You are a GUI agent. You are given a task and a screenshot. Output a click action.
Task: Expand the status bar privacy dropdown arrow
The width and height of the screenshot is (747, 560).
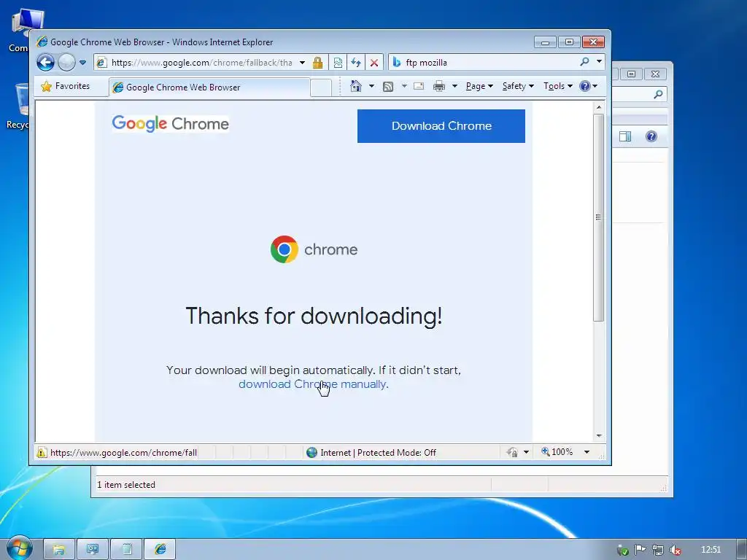[527, 452]
